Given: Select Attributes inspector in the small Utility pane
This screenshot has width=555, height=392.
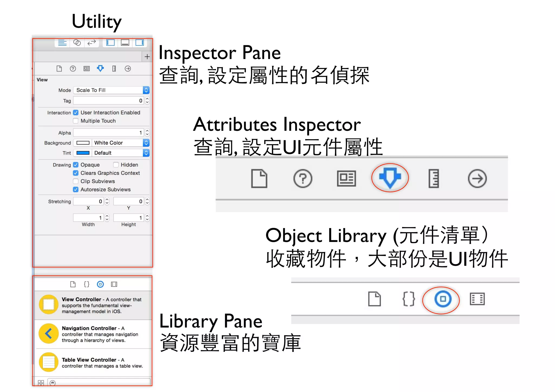Looking at the screenshot, I should [100, 69].
